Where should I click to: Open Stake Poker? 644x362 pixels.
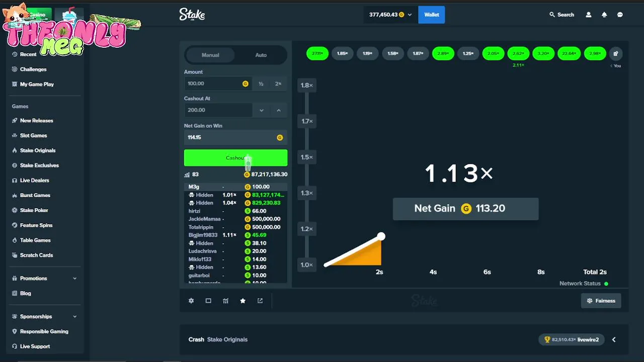click(30, 210)
